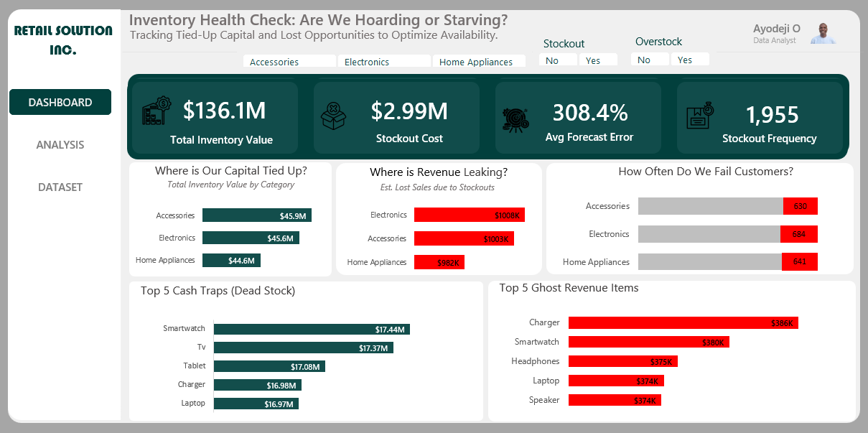Click the Home Appliances $44.6M inventory bar
868x433 pixels.
[231, 260]
